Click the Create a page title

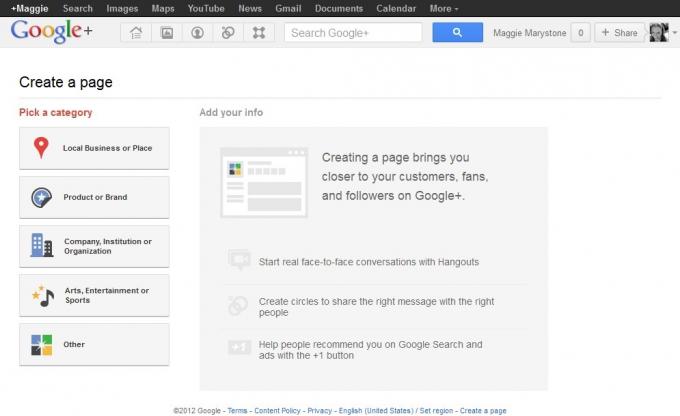(66, 82)
